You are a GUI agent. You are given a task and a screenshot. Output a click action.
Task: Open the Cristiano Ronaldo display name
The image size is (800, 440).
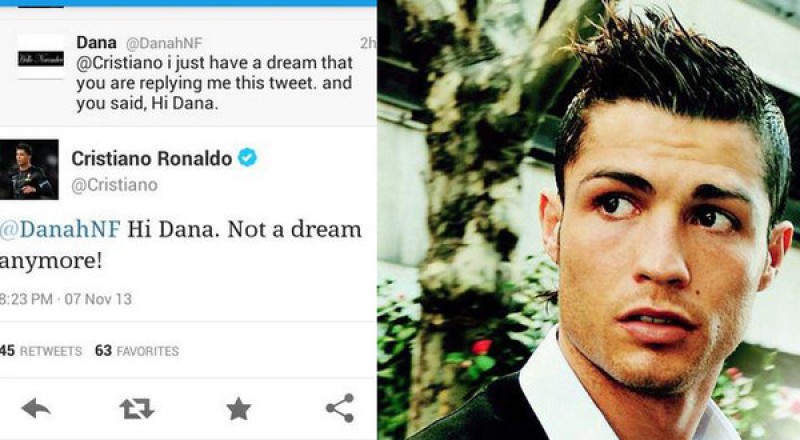tap(152, 158)
